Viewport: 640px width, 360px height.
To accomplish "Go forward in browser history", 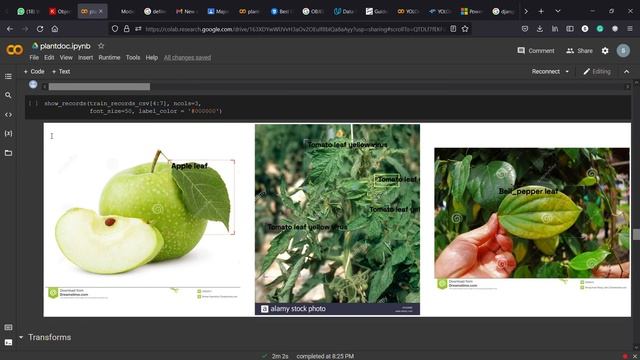I will [x=25, y=29].
